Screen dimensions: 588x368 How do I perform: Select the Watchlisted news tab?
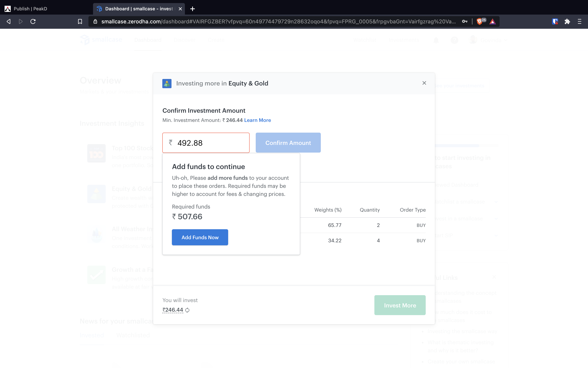[133, 335]
